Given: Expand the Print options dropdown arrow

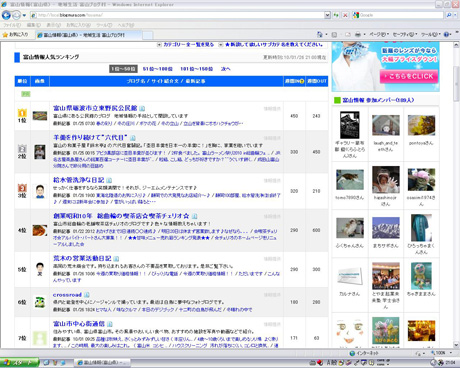Looking at the screenshot, I should tap(364, 35).
